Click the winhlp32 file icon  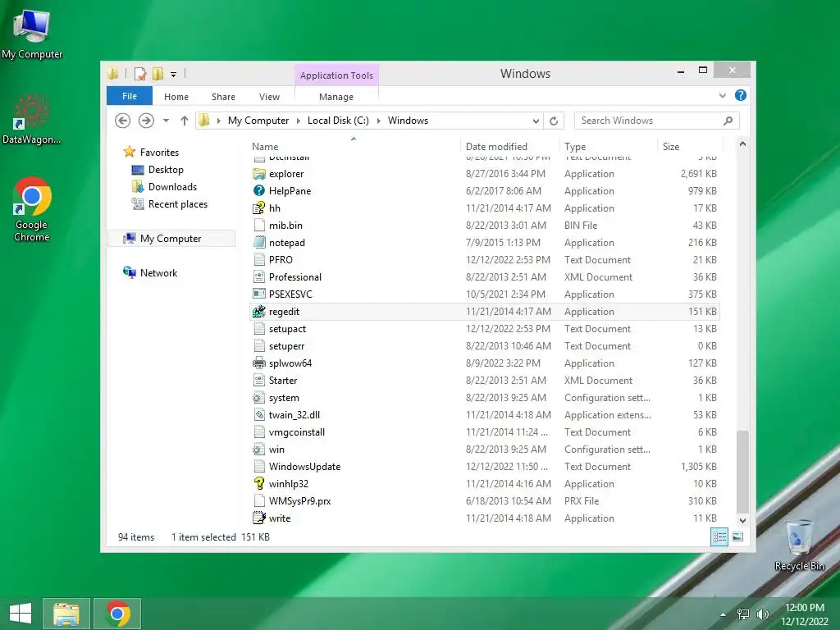coord(259,483)
